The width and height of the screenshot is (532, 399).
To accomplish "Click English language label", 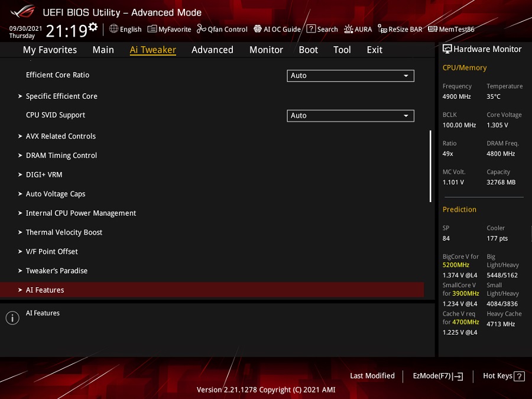I will tap(131, 30).
